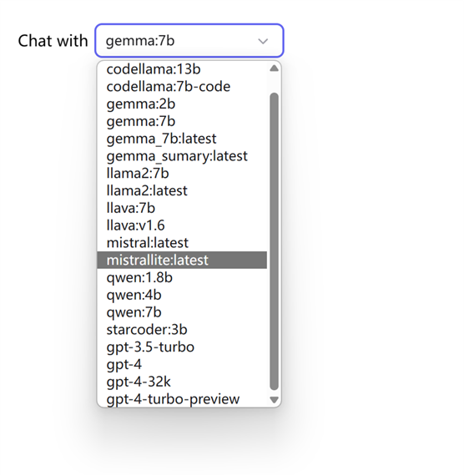Click the vertical scrollbar thumb
464x476 pixels.
tap(274, 241)
